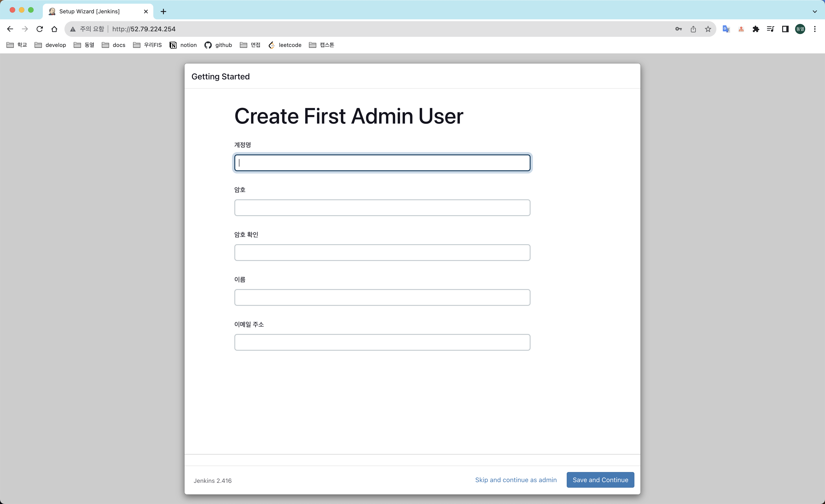Open the media control playlist icon

point(770,29)
